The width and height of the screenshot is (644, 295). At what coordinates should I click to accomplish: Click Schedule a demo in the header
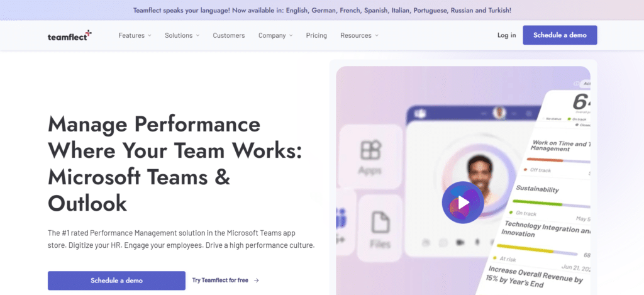(560, 35)
